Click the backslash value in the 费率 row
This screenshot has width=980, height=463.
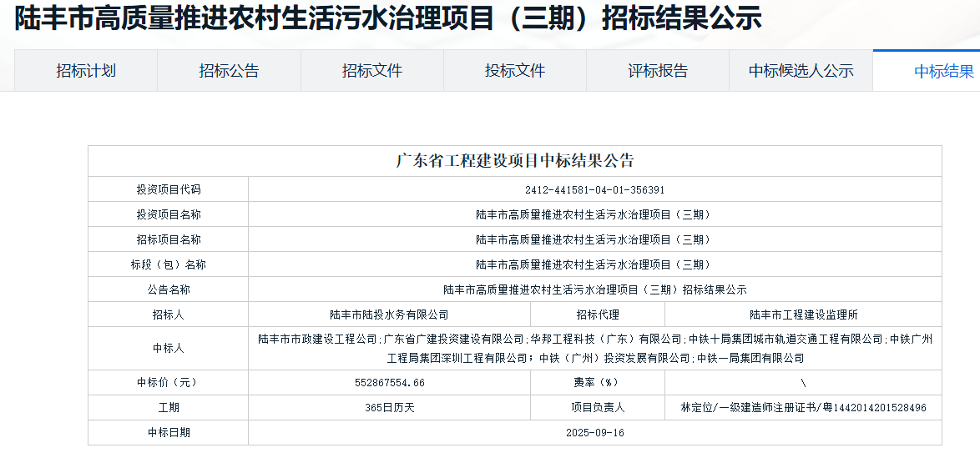803,382
